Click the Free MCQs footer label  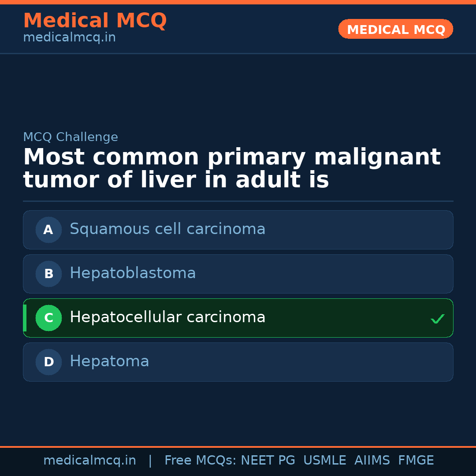coord(201,461)
